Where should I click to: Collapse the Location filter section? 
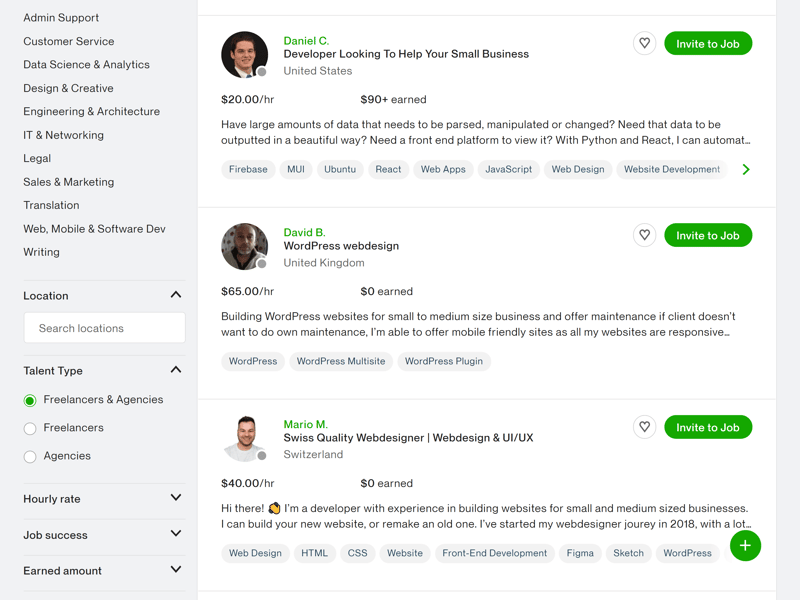pyautogui.click(x=176, y=295)
